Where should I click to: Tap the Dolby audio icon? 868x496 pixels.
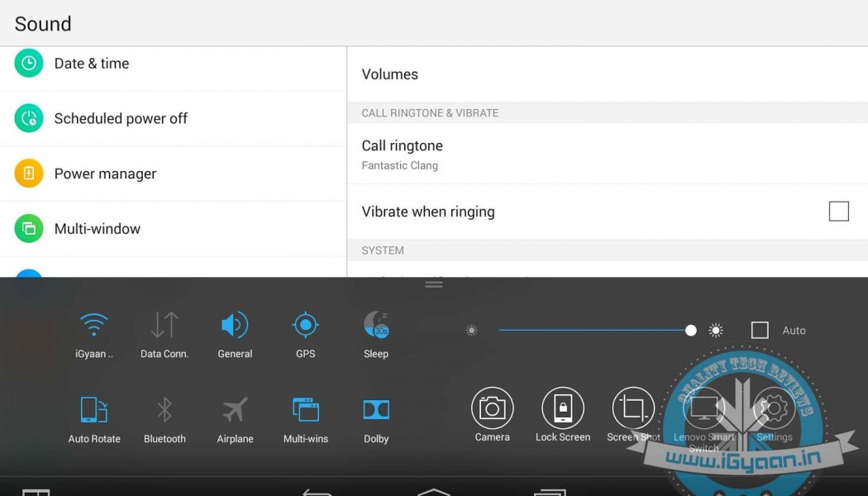pos(376,410)
